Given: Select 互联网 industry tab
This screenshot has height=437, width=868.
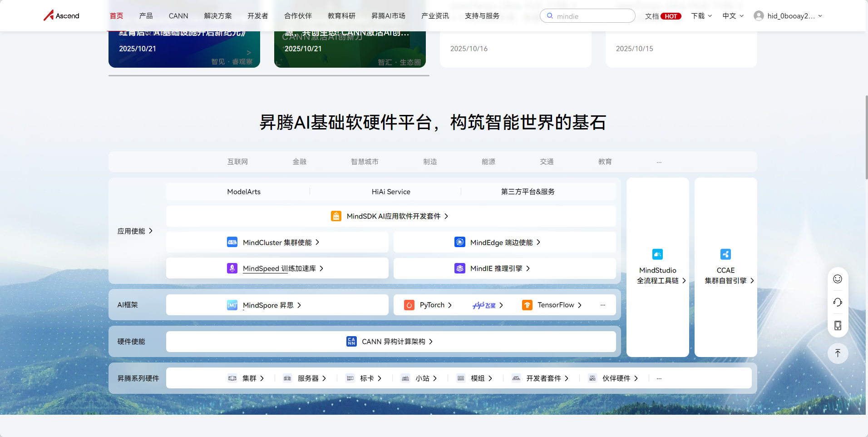Looking at the screenshot, I should pyautogui.click(x=237, y=162).
